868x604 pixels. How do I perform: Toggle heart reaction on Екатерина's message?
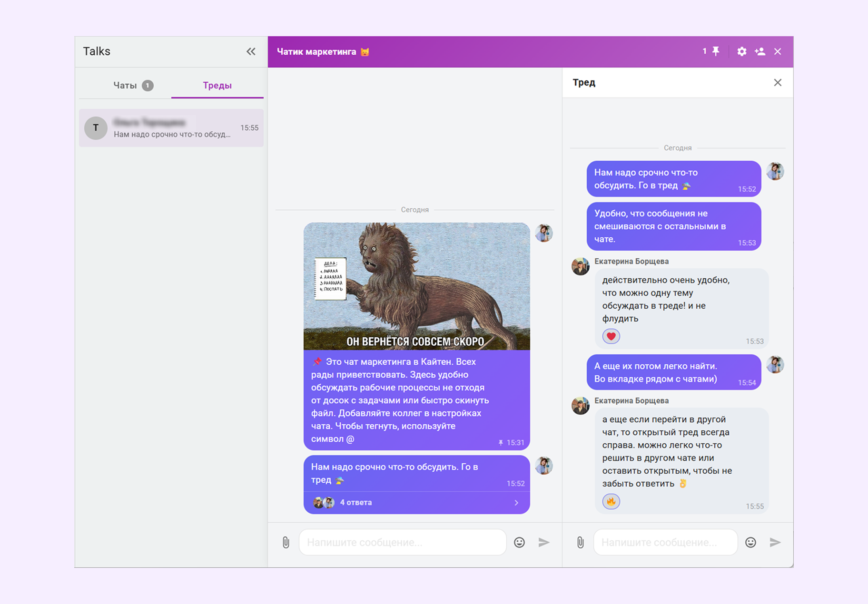coord(611,336)
